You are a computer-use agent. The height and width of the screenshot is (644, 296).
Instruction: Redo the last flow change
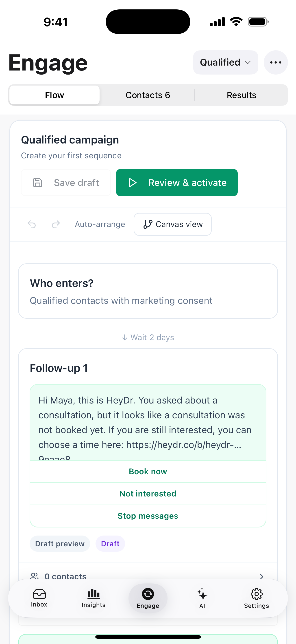coord(56,224)
